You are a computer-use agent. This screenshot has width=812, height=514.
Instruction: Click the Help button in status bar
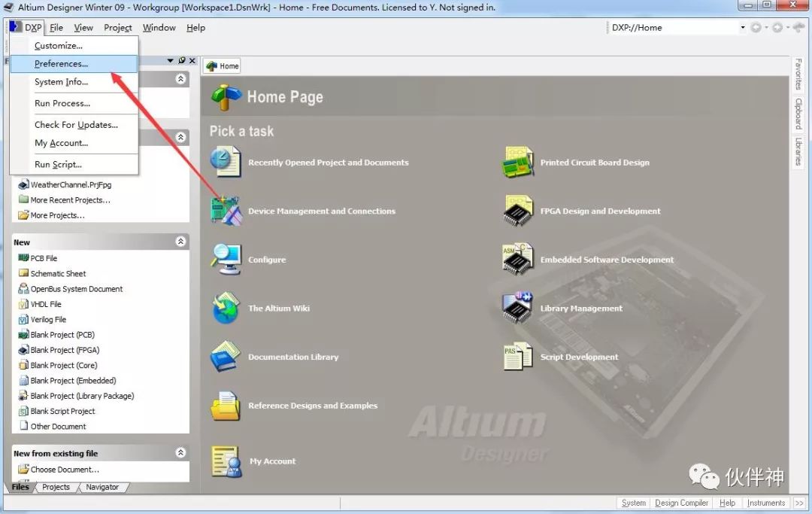coord(727,503)
